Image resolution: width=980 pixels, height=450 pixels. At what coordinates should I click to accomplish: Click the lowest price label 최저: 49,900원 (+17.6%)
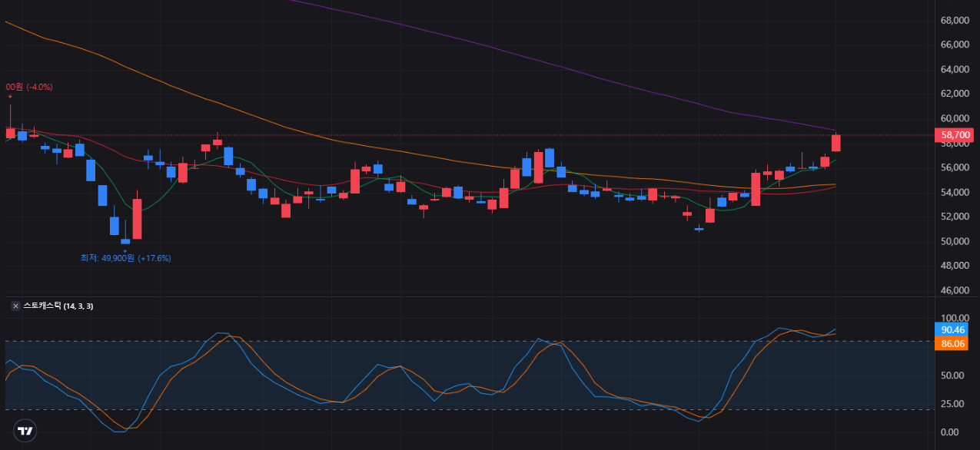click(x=125, y=258)
